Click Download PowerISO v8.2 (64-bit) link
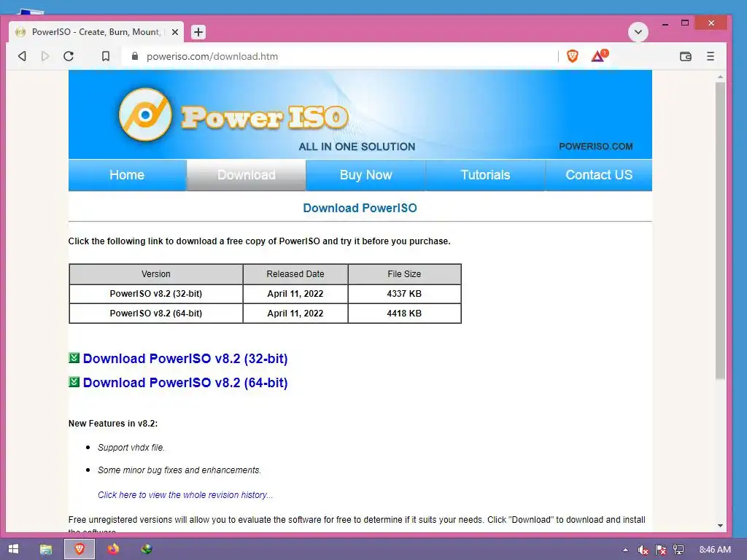This screenshot has width=747, height=560. click(x=185, y=383)
